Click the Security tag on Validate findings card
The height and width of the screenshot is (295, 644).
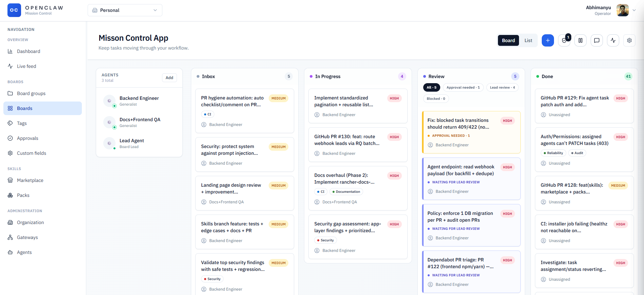point(212,279)
